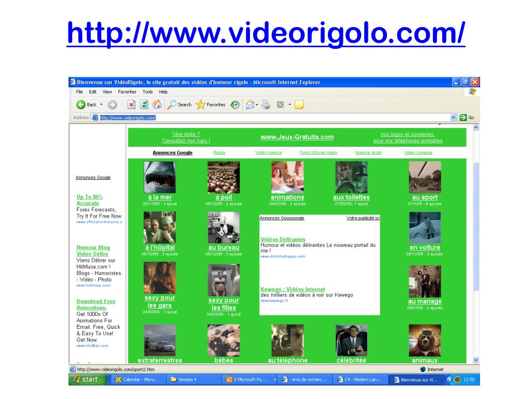Open Mail icon dropdown arrow
Viewport: 532px width, 399px height.
click(257, 104)
